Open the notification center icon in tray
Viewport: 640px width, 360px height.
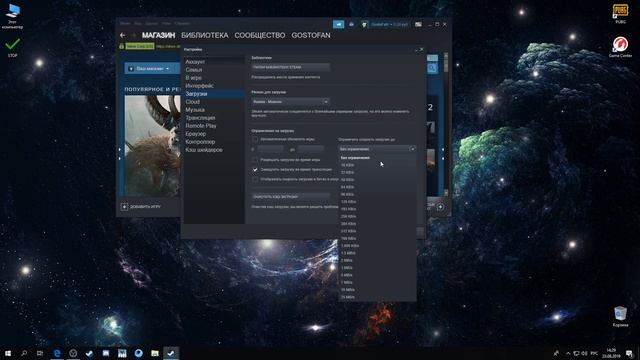pyautogui.click(x=629, y=353)
